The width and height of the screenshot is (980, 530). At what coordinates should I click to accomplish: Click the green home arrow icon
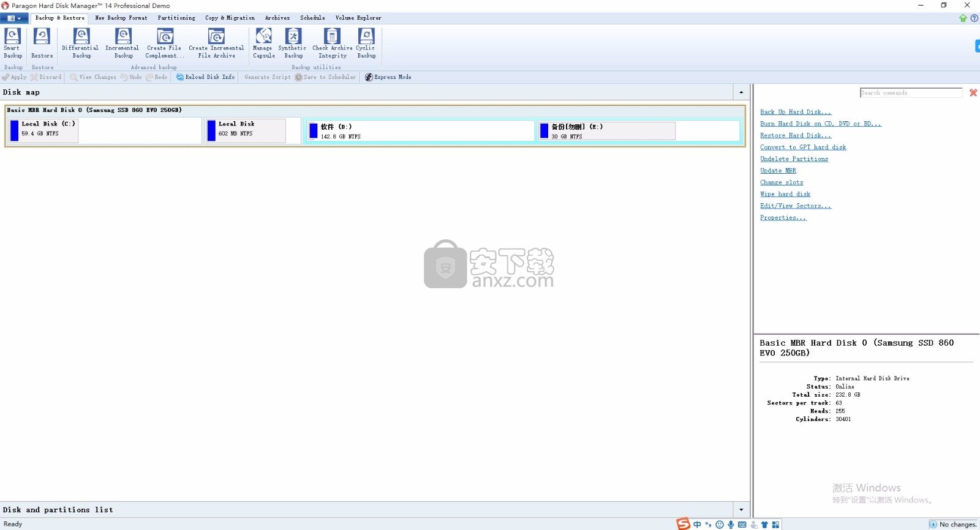(x=963, y=18)
